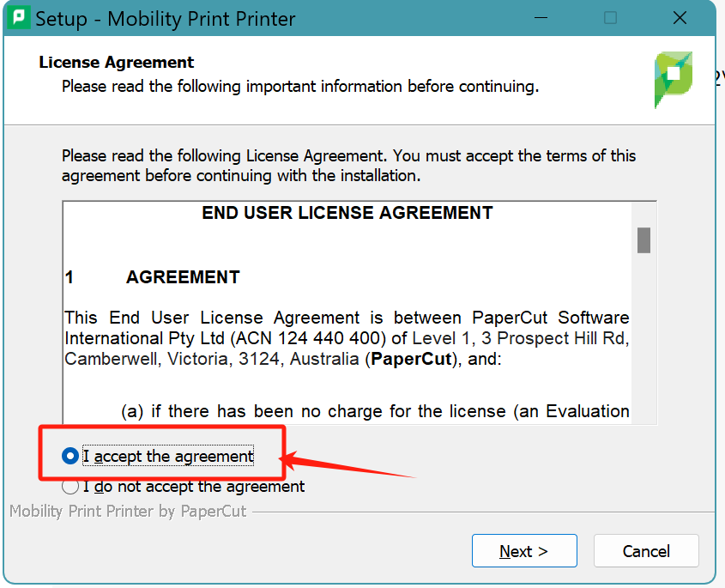The width and height of the screenshot is (725, 588).
Task: Click the license text scrollbar thumb
Action: pyautogui.click(x=643, y=240)
